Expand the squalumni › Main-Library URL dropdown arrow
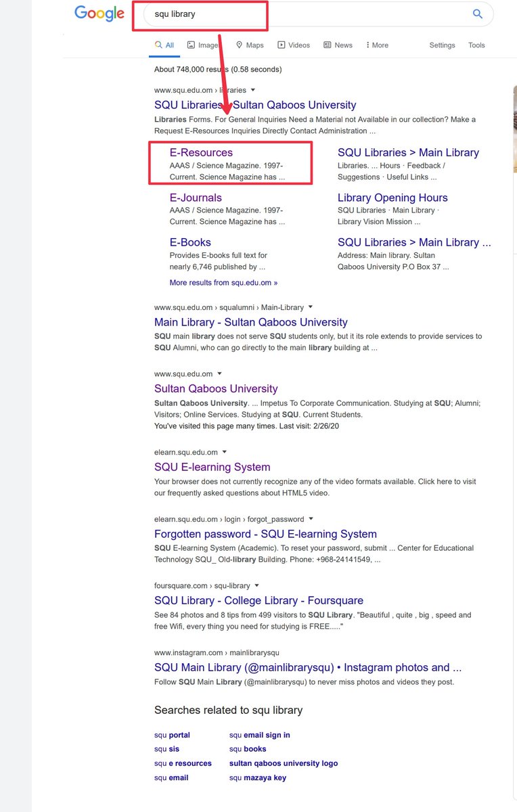Viewport: 517px width, 812px height. coord(311,307)
